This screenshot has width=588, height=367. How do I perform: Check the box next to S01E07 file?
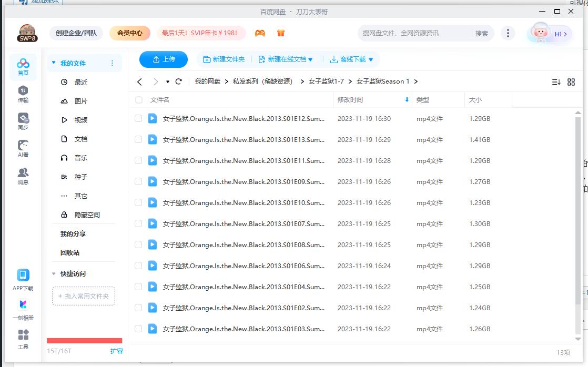(138, 223)
